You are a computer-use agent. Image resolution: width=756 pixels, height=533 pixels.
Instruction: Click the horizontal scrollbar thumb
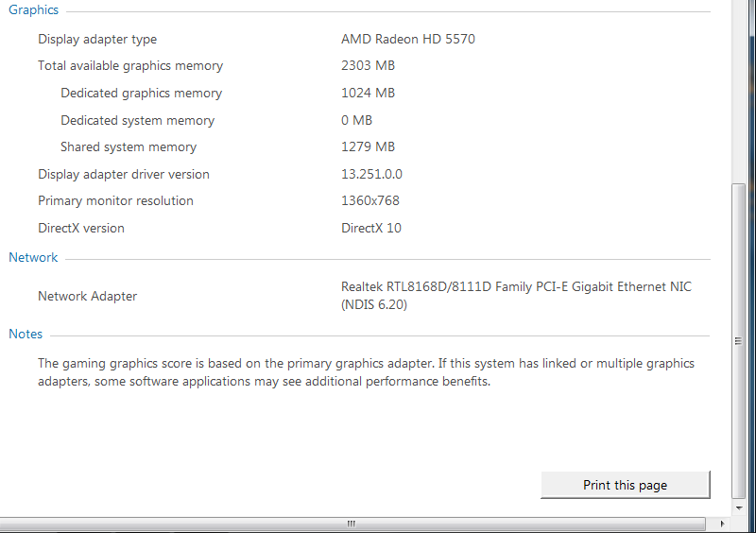[x=352, y=524]
